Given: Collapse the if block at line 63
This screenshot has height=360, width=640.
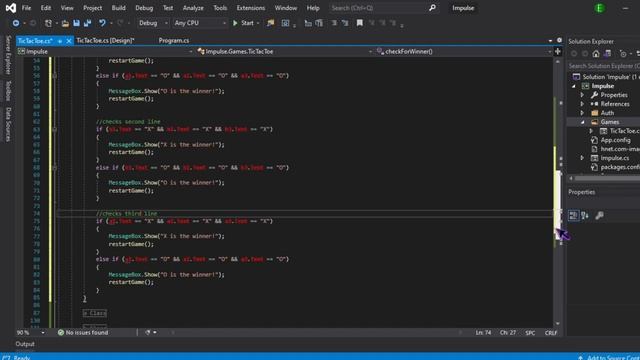Looking at the screenshot, I should coord(55,129).
